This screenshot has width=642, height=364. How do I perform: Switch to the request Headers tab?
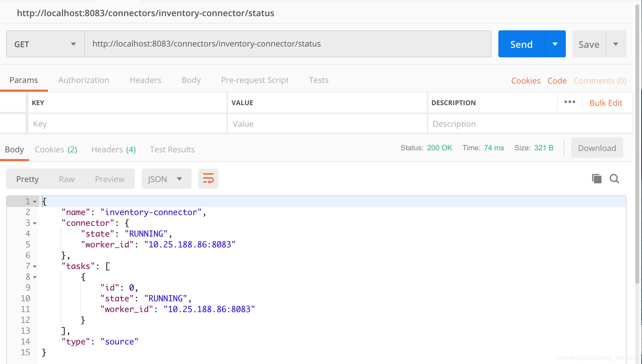tap(145, 80)
